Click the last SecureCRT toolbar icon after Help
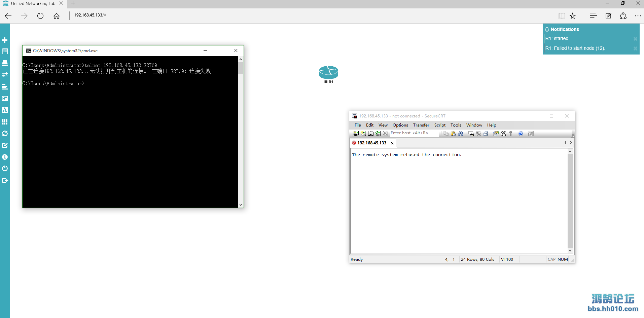This screenshot has width=644, height=318. tap(531, 134)
